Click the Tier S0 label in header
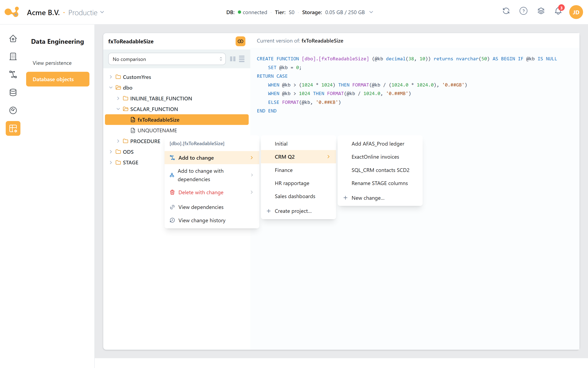The image size is (588, 368). coord(285,12)
